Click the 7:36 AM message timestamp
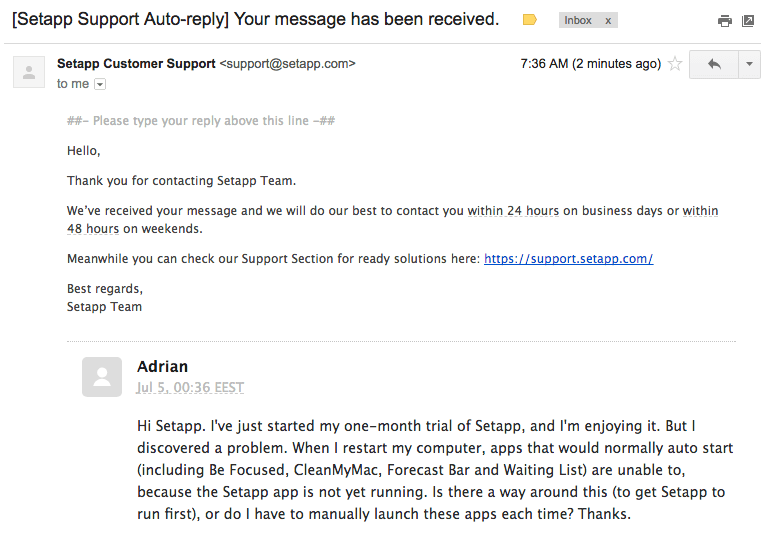This screenshot has width=783, height=541. (x=590, y=63)
